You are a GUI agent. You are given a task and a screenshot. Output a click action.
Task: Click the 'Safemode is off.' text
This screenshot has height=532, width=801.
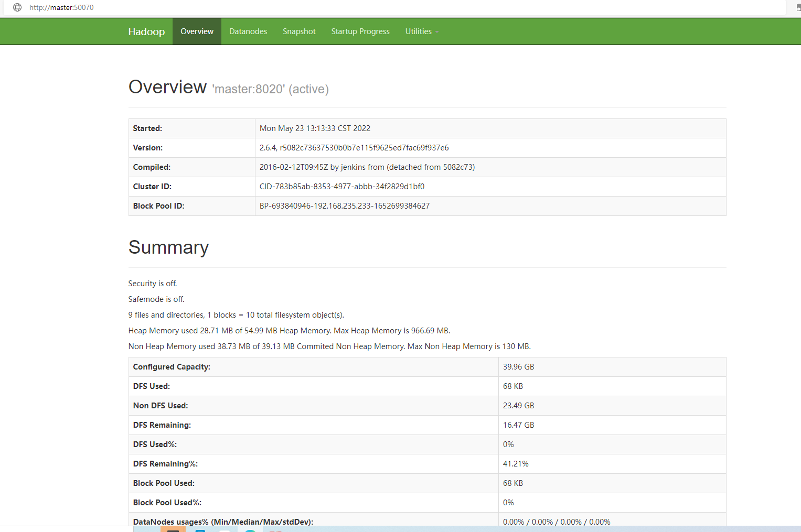click(x=156, y=299)
